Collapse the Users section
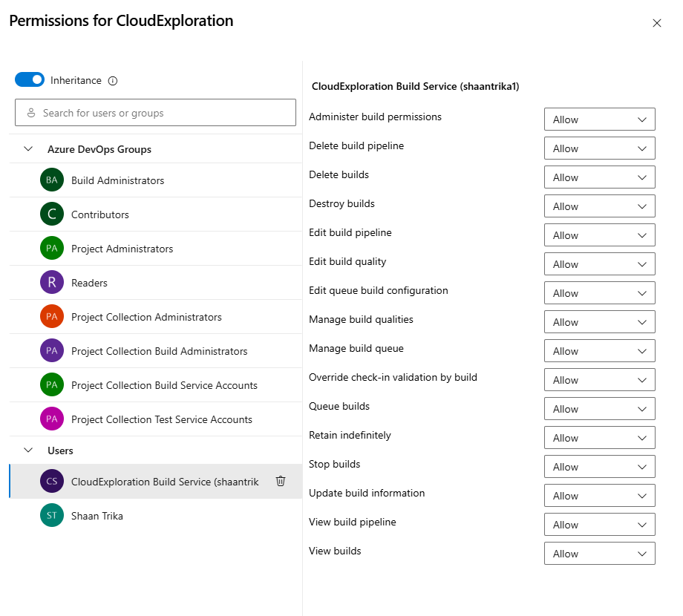Screen dimensions: 683x616 (x=28, y=450)
